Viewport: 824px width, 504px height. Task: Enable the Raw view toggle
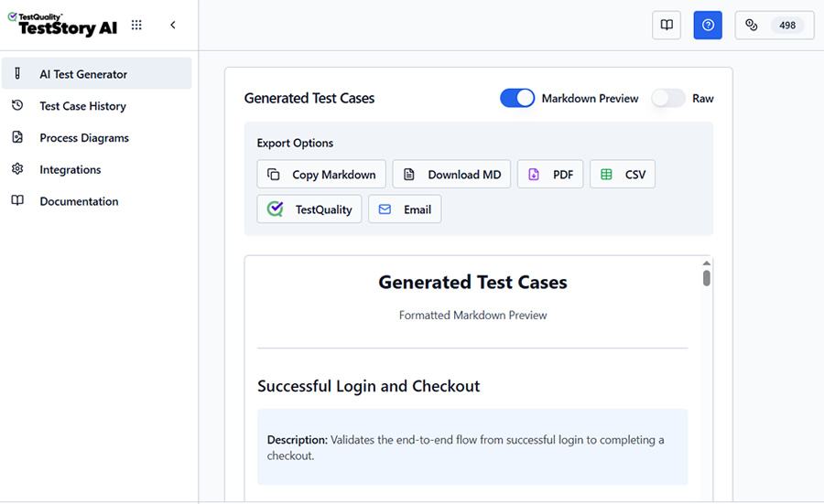(x=668, y=98)
